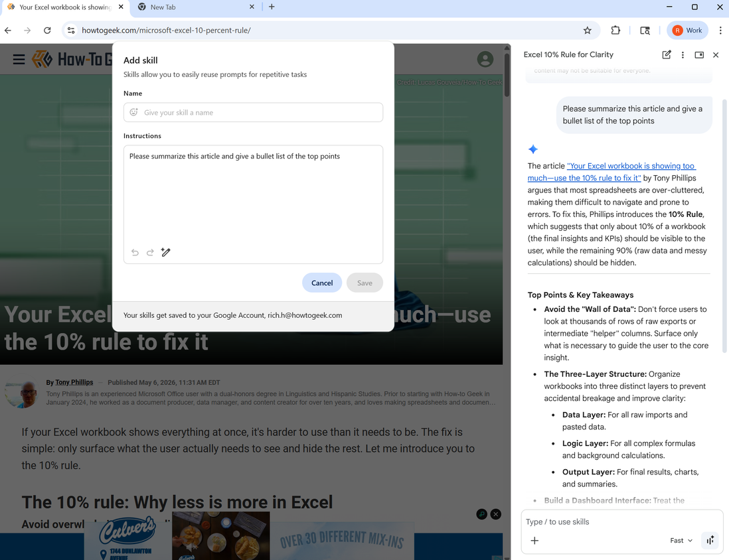
Task: Click the Culver's advertisement banner
Action: (249, 536)
